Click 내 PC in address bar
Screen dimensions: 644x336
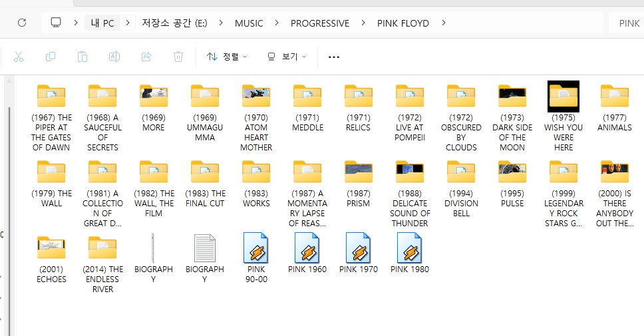click(102, 23)
